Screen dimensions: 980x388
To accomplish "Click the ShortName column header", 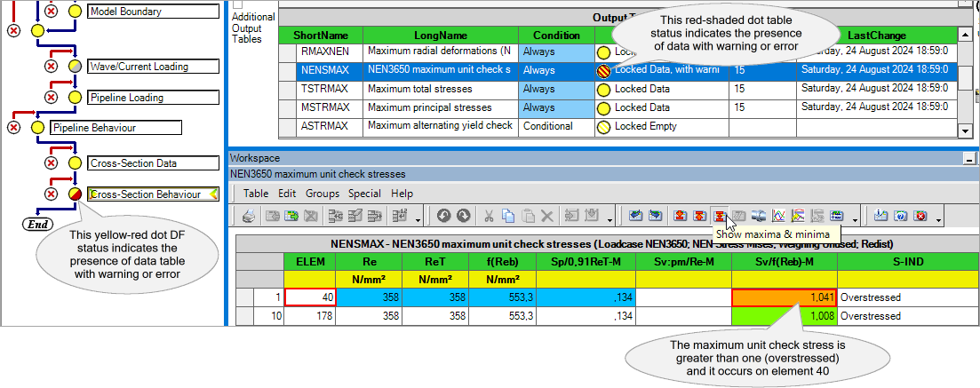I will 321,35.
